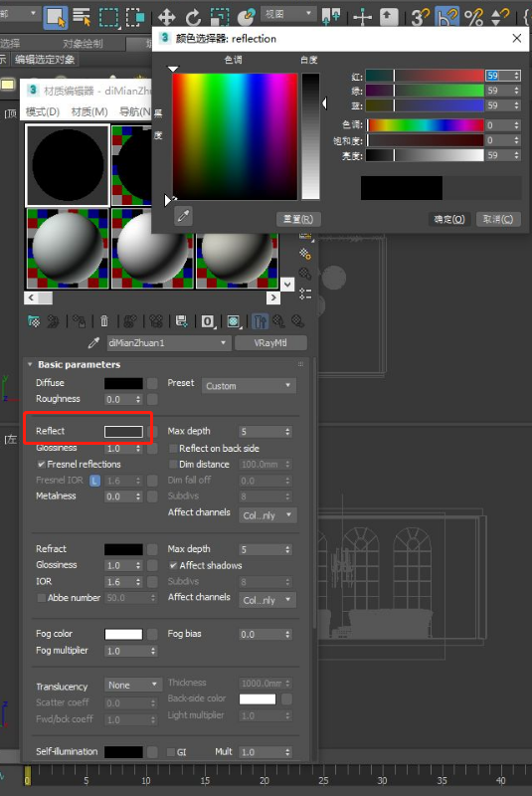
Task: Click color picker eyedropper sample tool
Action: pos(183,217)
